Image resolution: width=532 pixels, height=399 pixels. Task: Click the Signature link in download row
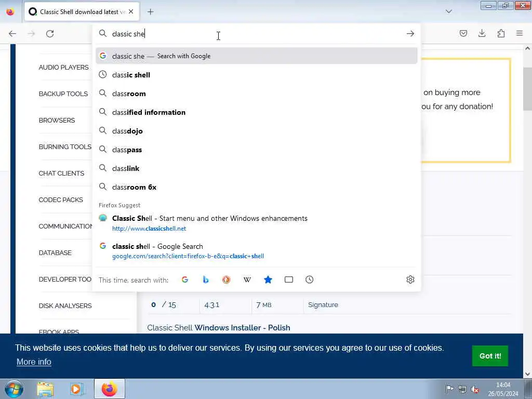[x=323, y=304]
